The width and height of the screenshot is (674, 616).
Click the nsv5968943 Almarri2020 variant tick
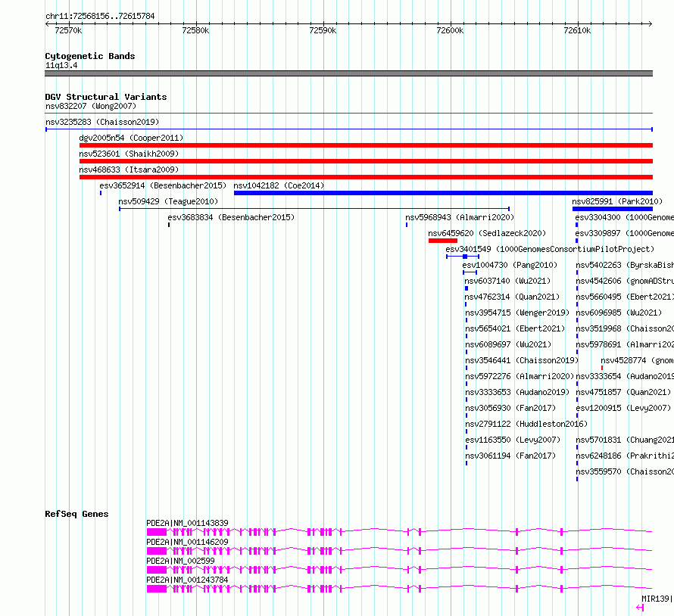pos(407,225)
